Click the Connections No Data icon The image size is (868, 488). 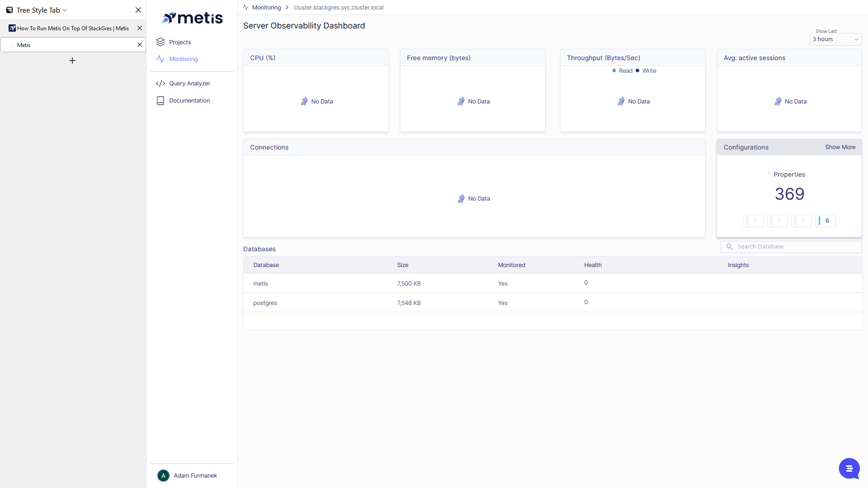click(461, 198)
